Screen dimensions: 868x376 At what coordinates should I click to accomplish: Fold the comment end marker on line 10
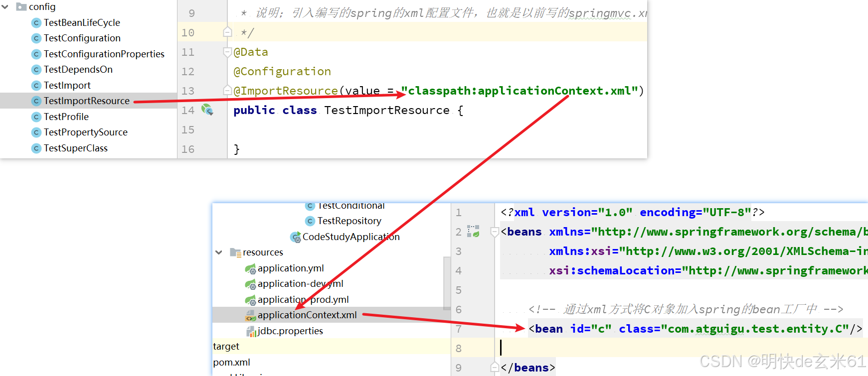(x=227, y=32)
